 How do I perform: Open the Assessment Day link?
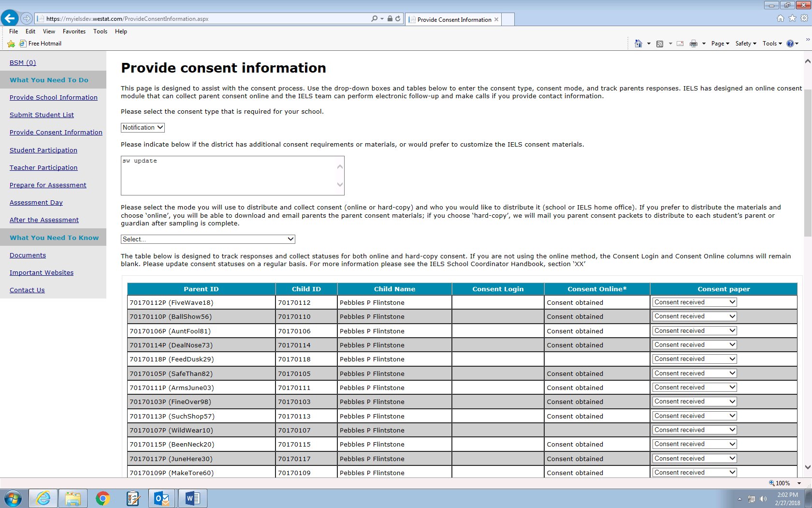point(36,203)
